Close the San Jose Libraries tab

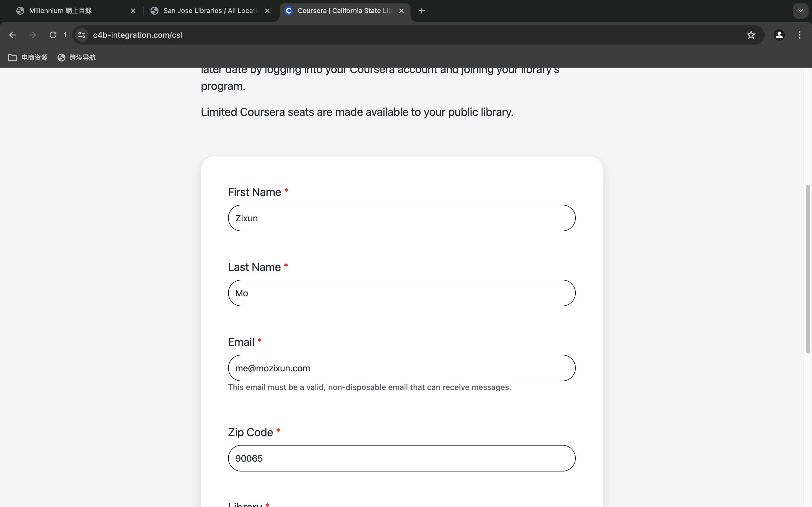click(x=267, y=11)
